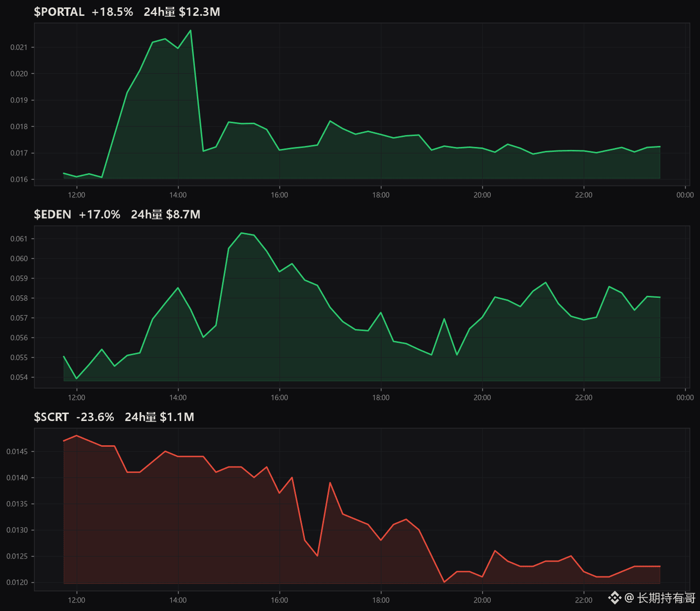Select the +18.5% change value
700x611 pixels.
(x=112, y=12)
